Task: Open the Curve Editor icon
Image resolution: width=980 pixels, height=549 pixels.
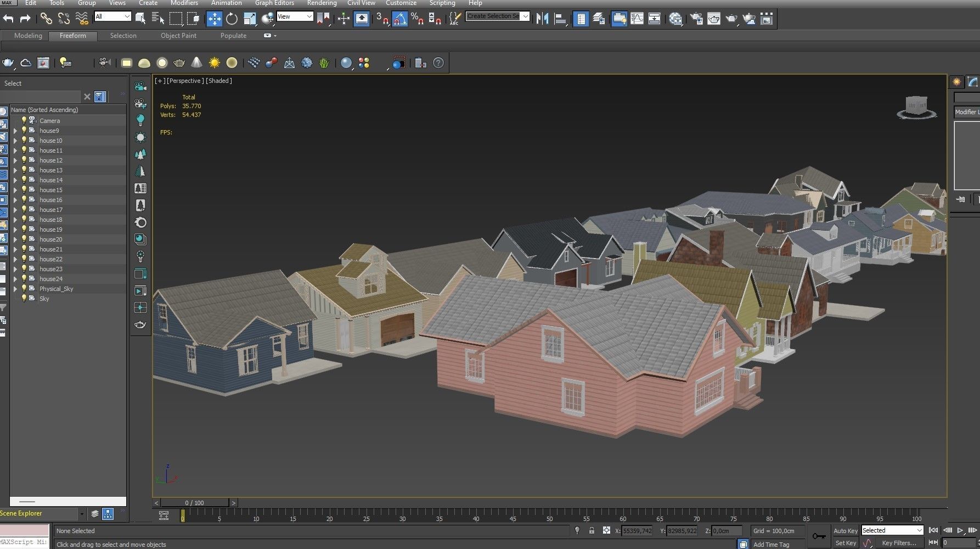Action: pyautogui.click(x=637, y=19)
